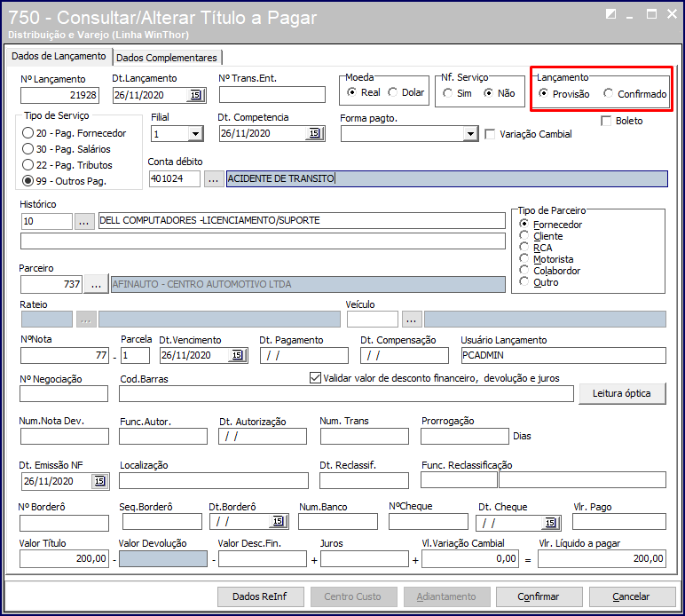Image resolution: width=685 pixels, height=616 pixels.
Task: Expand the Forma pagto. dropdown
Action: pos(470,134)
